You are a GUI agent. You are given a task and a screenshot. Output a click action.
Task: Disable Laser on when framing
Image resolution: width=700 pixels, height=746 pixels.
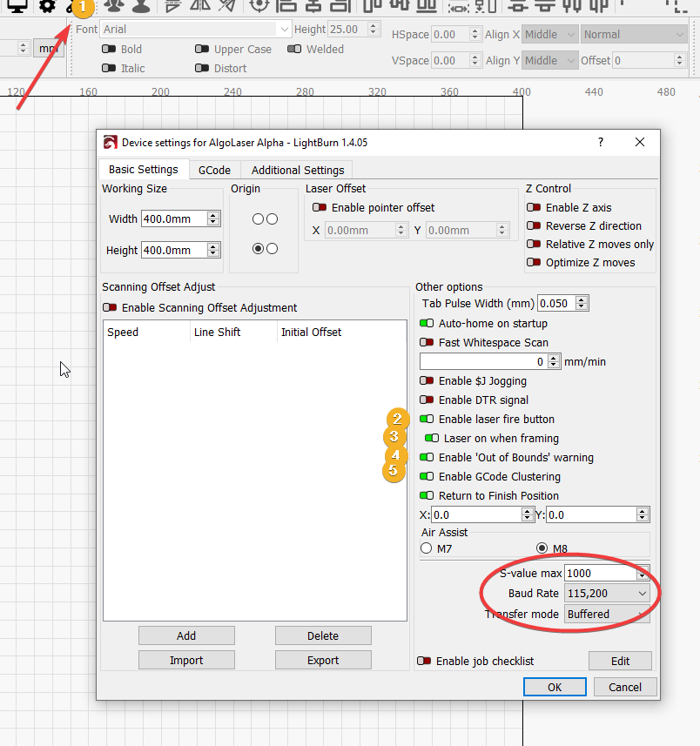(x=432, y=438)
